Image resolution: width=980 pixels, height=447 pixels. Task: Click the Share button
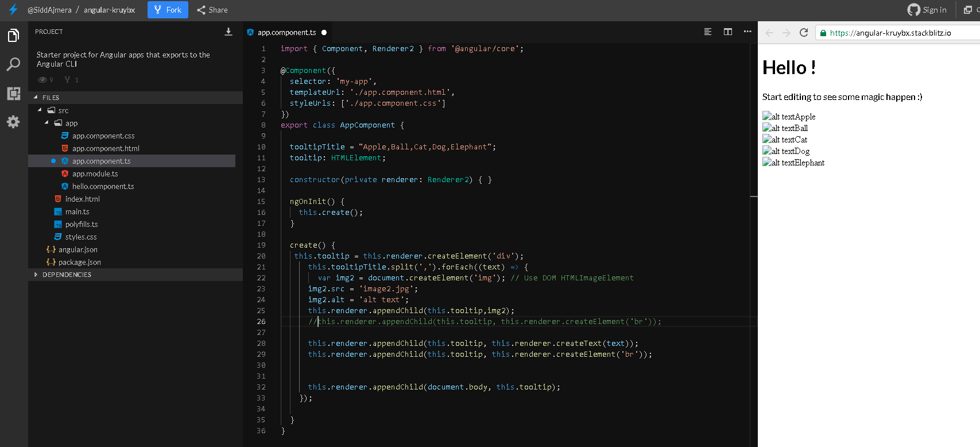(212, 10)
